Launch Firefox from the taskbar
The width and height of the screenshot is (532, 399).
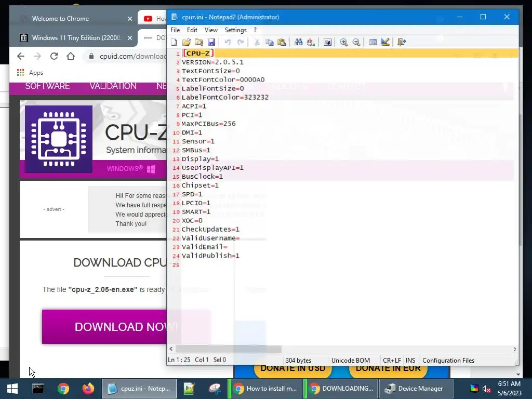tap(88, 389)
